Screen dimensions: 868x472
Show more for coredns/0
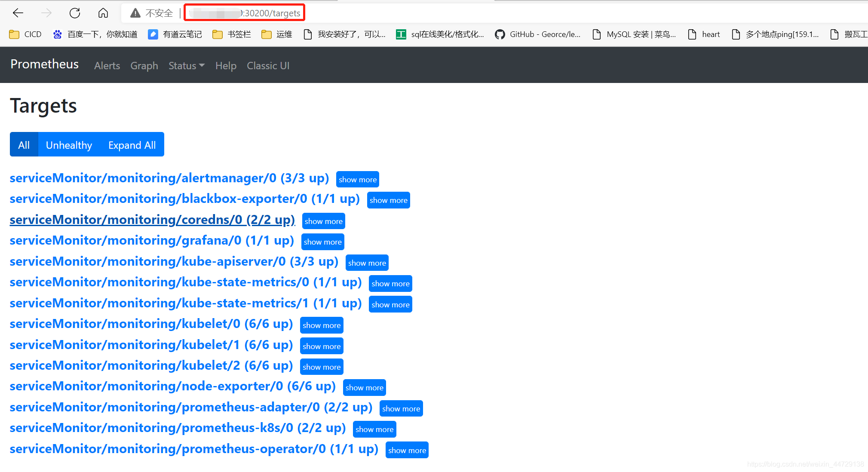324,221
